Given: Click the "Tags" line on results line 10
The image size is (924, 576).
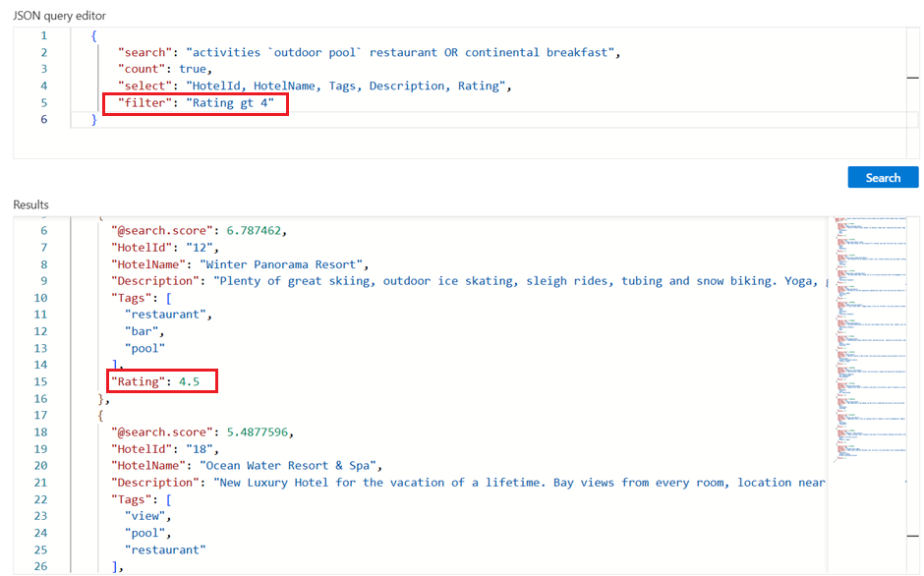Looking at the screenshot, I should (141, 298).
